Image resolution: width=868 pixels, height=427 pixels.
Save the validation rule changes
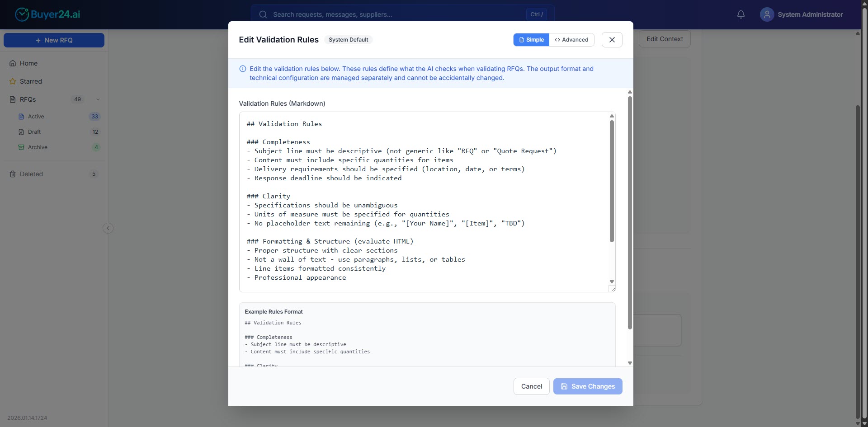click(587, 386)
